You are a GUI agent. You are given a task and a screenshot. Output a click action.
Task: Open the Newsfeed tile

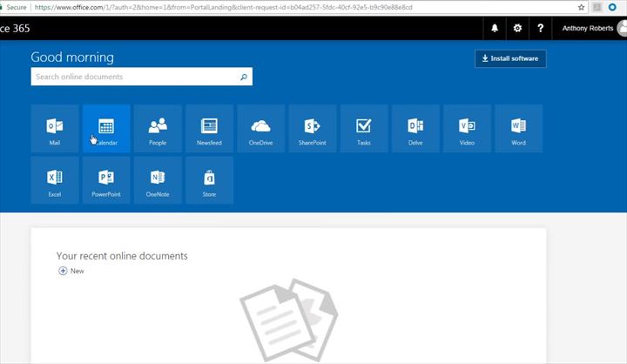[209, 128]
